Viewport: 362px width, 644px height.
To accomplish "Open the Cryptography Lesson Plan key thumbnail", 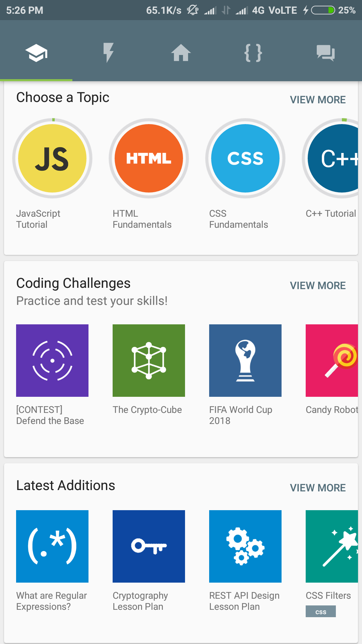I will pos(149,546).
